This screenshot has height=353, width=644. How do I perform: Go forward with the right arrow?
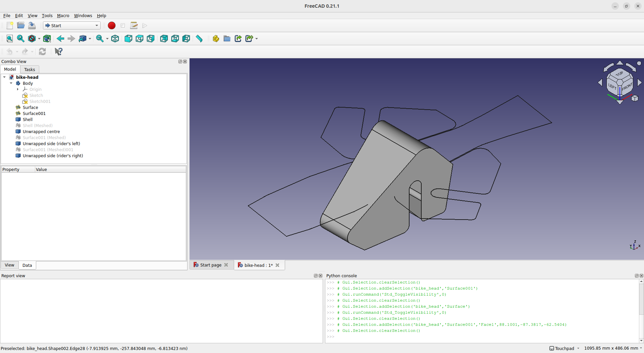[x=71, y=39]
